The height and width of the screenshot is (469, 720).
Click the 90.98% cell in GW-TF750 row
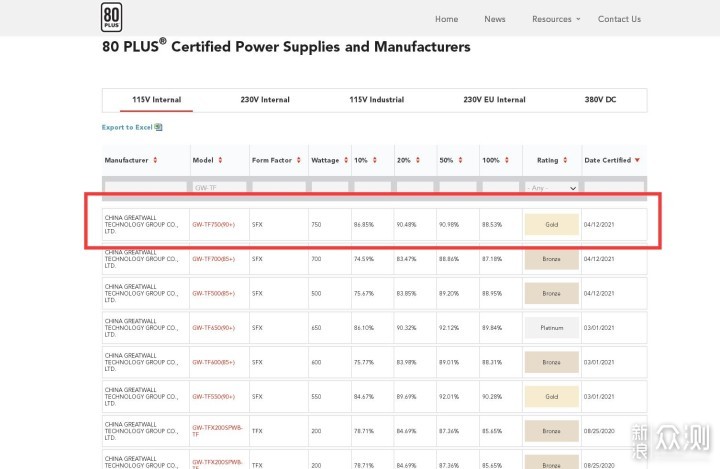point(449,225)
